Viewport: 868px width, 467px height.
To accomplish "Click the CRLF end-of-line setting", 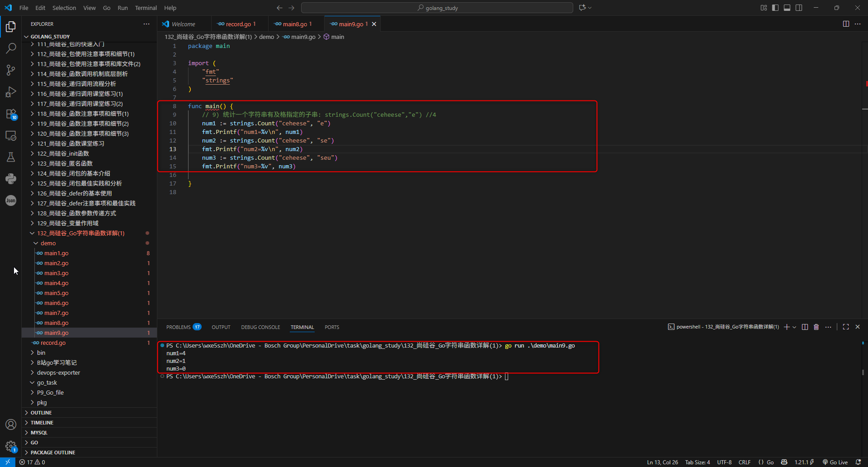I will [x=744, y=462].
